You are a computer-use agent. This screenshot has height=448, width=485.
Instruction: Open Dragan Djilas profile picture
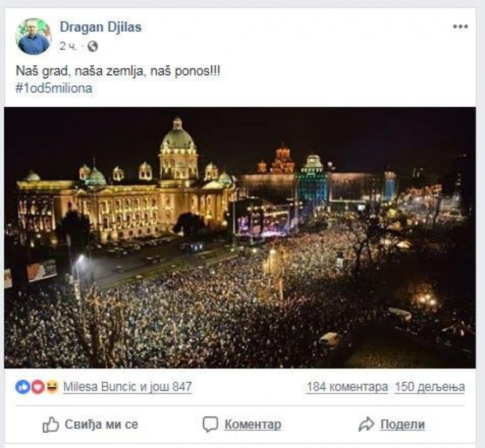tap(34, 37)
